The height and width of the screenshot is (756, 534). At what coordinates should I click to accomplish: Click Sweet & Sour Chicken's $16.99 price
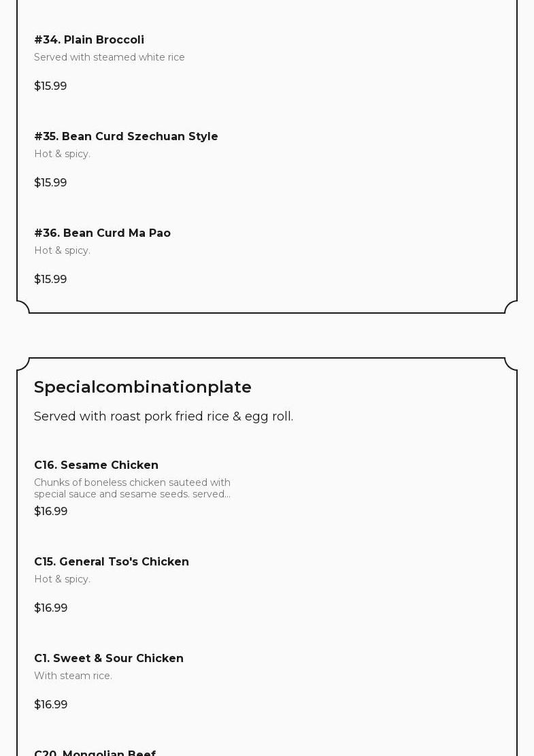[50, 704]
